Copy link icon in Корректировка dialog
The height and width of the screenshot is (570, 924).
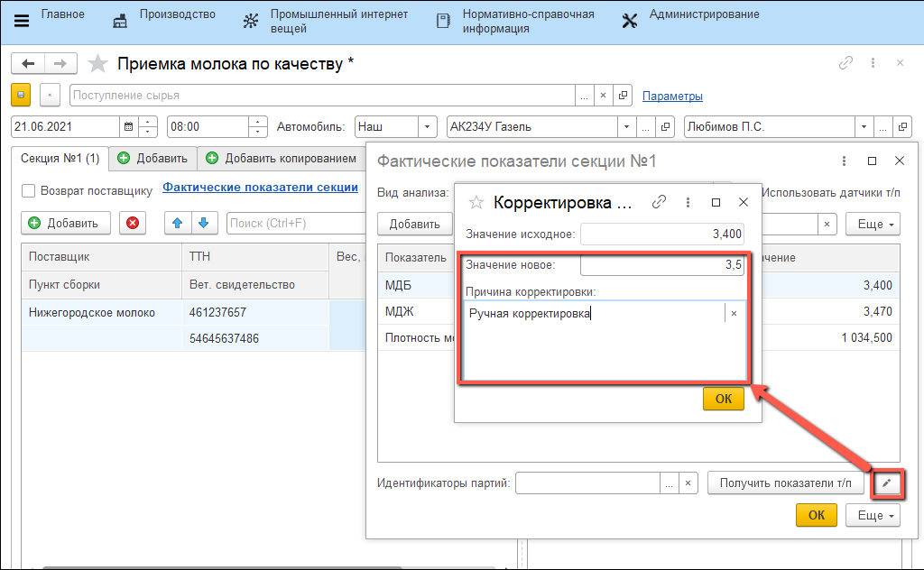coord(660,203)
